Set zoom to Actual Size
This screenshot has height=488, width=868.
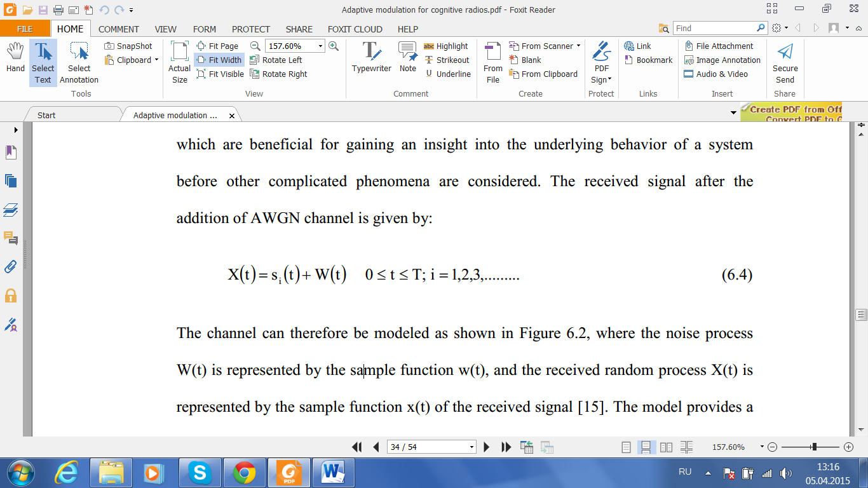180,63
